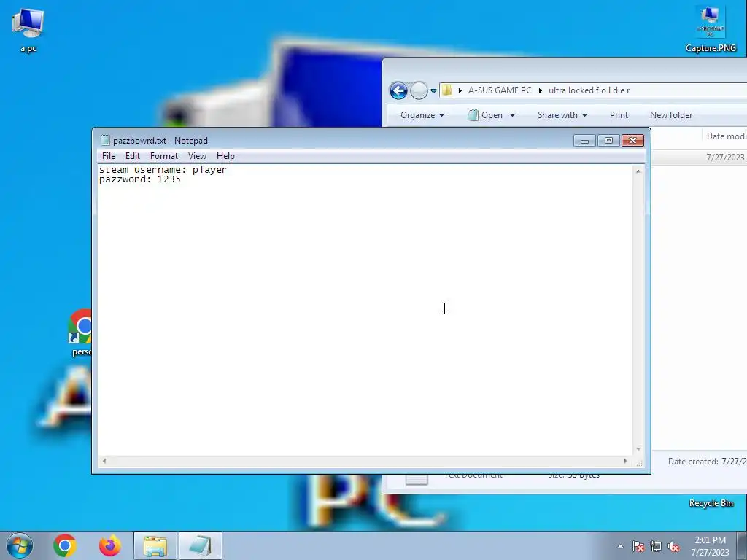Open the Capture.PNG desktop icon
Screen dimensions: 747x560
coord(711,29)
